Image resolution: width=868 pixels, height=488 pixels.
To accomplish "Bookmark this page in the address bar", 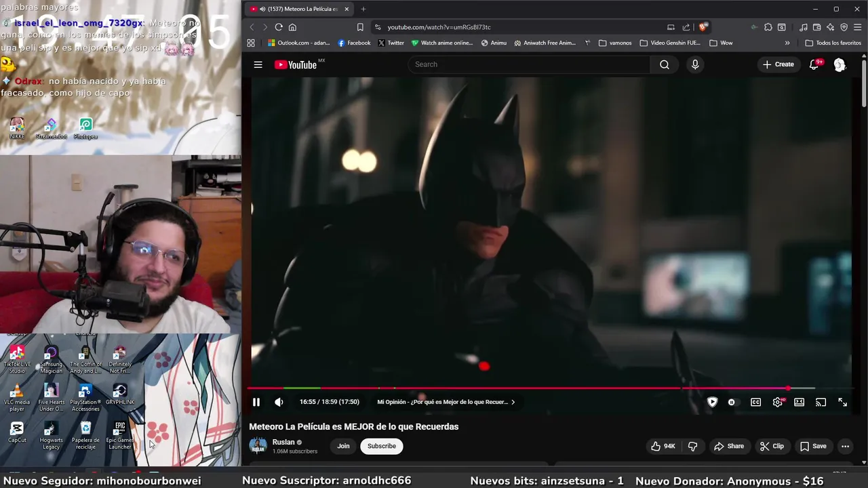I will 360,27.
